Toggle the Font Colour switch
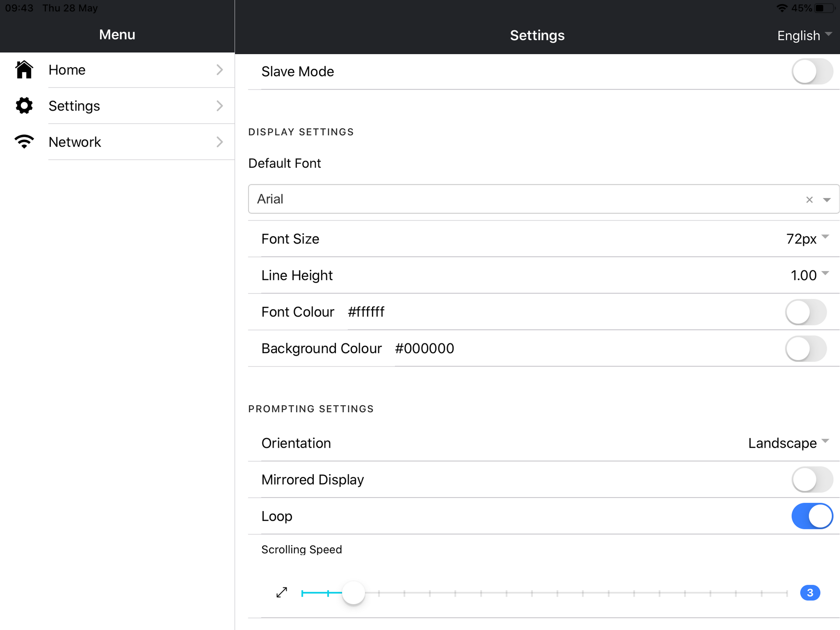 click(x=806, y=312)
